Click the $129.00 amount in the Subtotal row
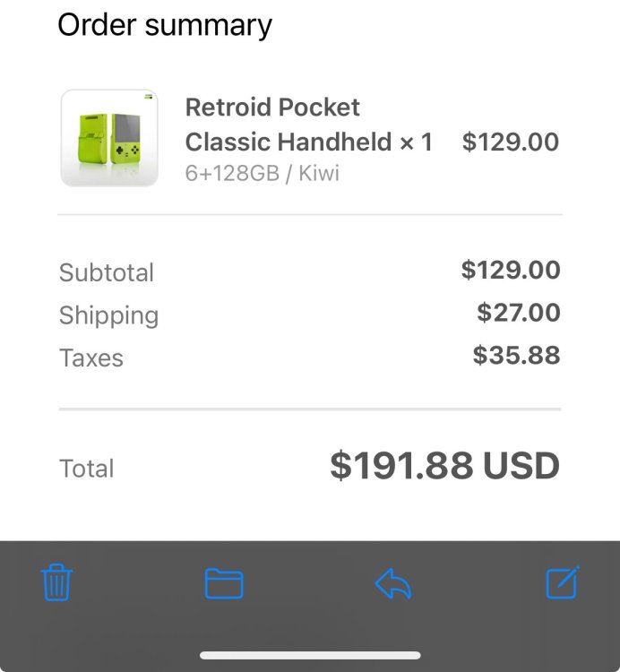 pyautogui.click(x=511, y=270)
